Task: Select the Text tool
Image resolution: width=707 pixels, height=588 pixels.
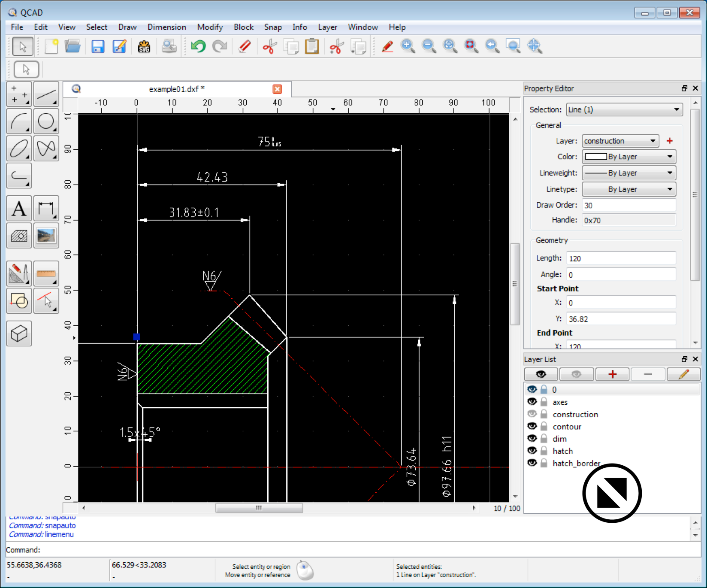Action: [x=19, y=208]
